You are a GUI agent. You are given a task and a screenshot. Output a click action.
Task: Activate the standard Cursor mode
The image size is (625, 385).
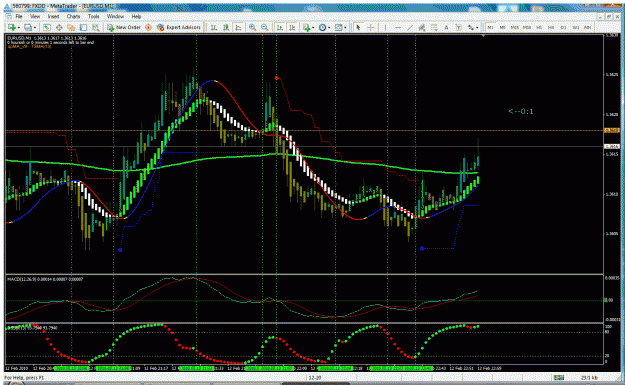[x=358, y=28]
